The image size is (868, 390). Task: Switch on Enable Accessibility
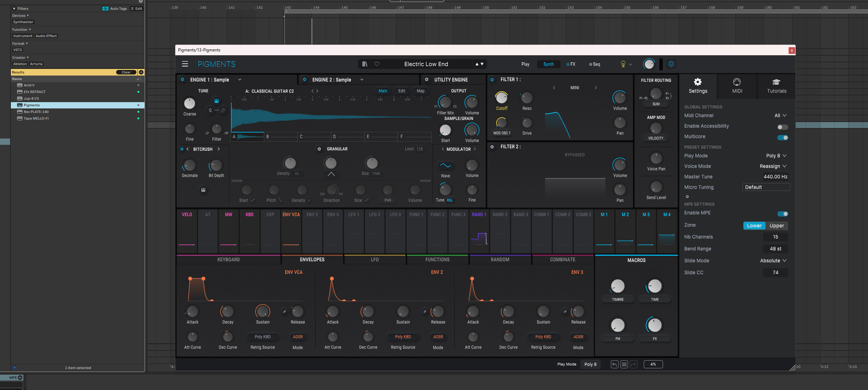[783, 127]
